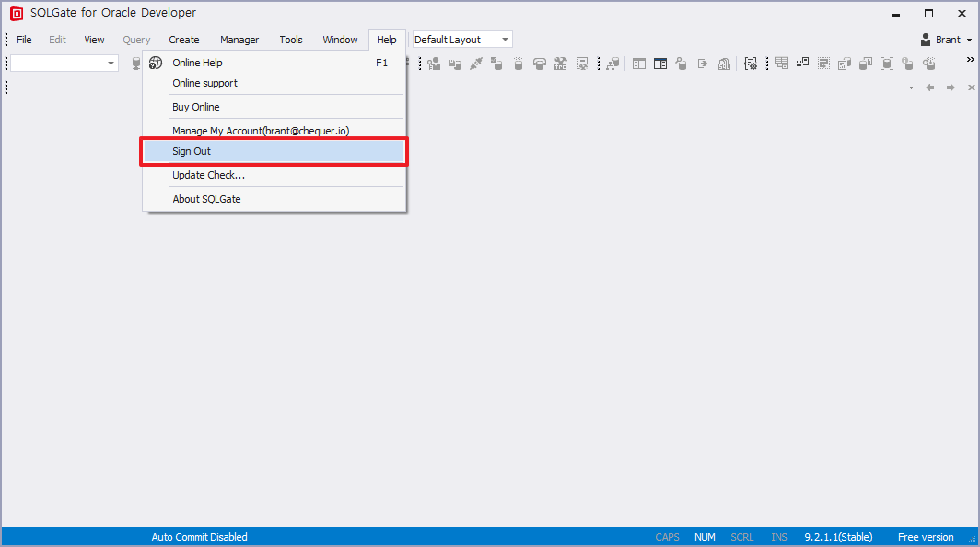
Task: Click the export arrow icon in toolbar
Action: click(x=703, y=64)
